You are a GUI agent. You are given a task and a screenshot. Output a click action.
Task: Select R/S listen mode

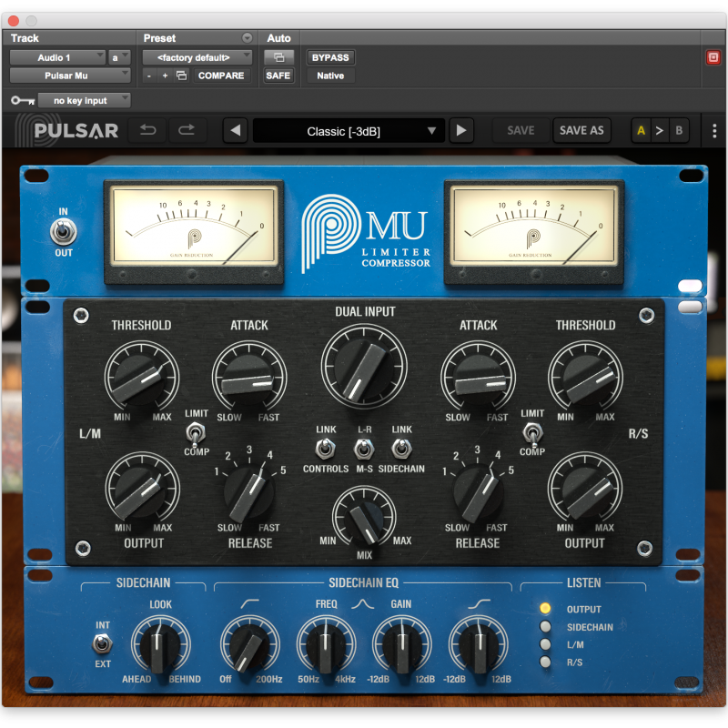[x=545, y=662]
